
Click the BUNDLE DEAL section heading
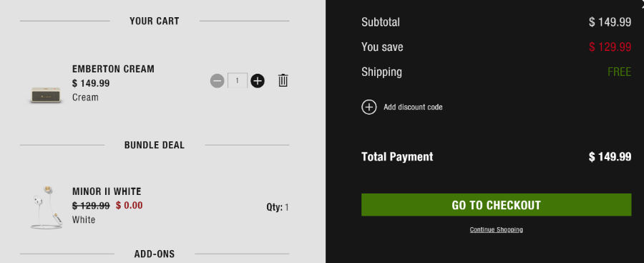(x=155, y=145)
